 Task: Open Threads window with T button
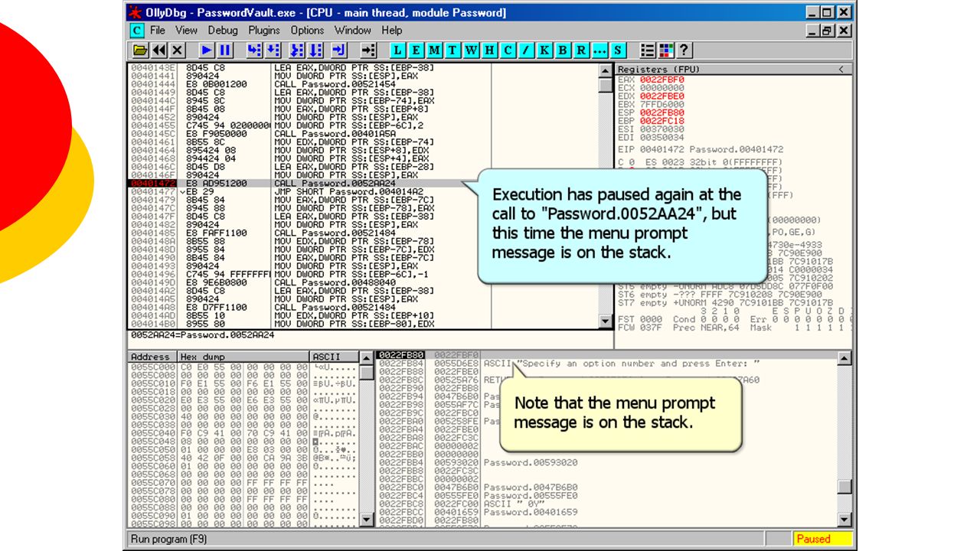452,51
